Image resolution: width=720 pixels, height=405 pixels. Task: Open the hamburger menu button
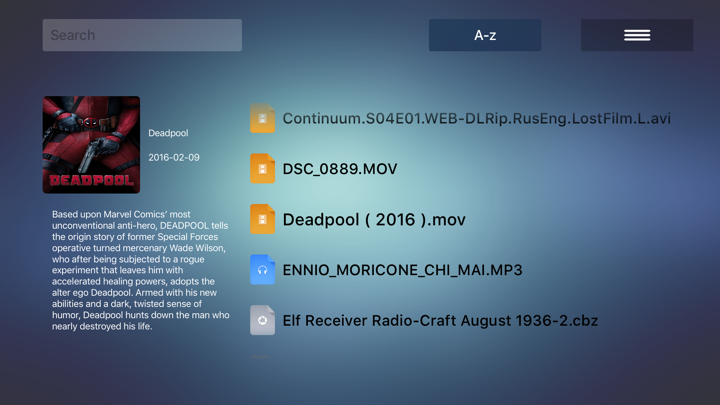pyautogui.click(x=637, y=35)
